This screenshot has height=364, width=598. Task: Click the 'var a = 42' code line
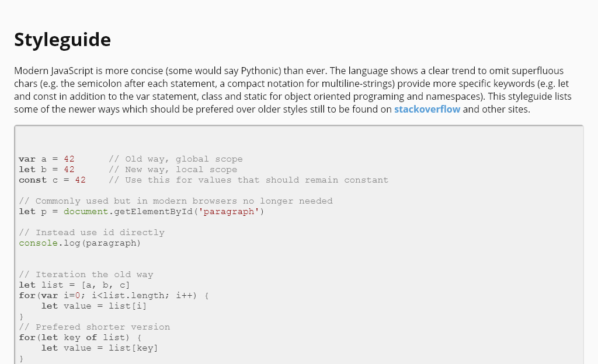point(47,159)
